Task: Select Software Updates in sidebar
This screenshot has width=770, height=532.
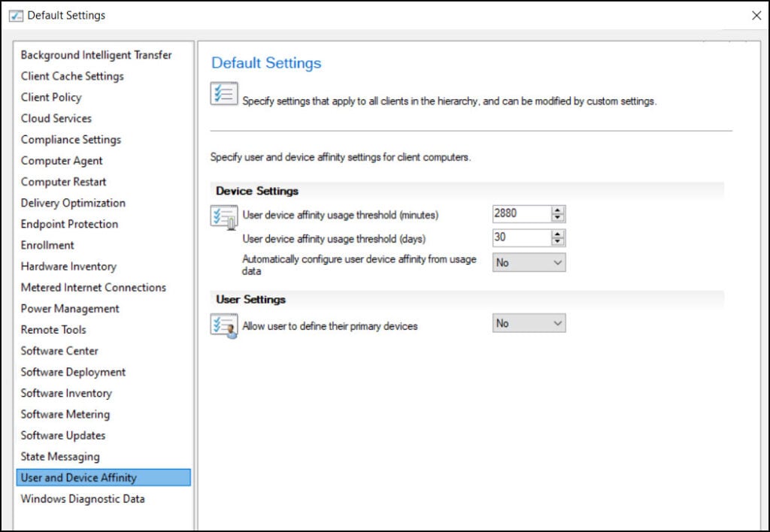Action: (x=63, y=435)
